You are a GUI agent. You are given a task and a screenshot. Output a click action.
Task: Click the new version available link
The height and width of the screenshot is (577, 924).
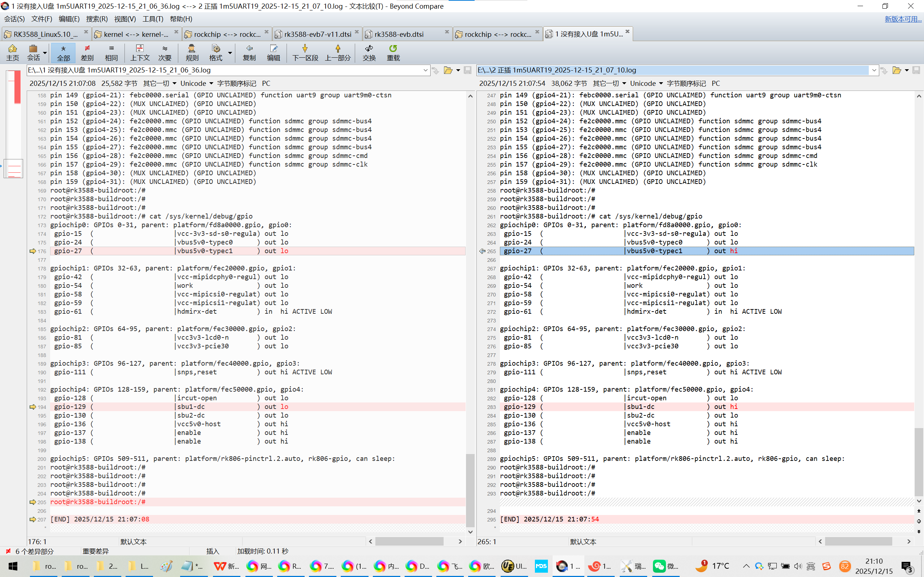(x=903, y=19)
